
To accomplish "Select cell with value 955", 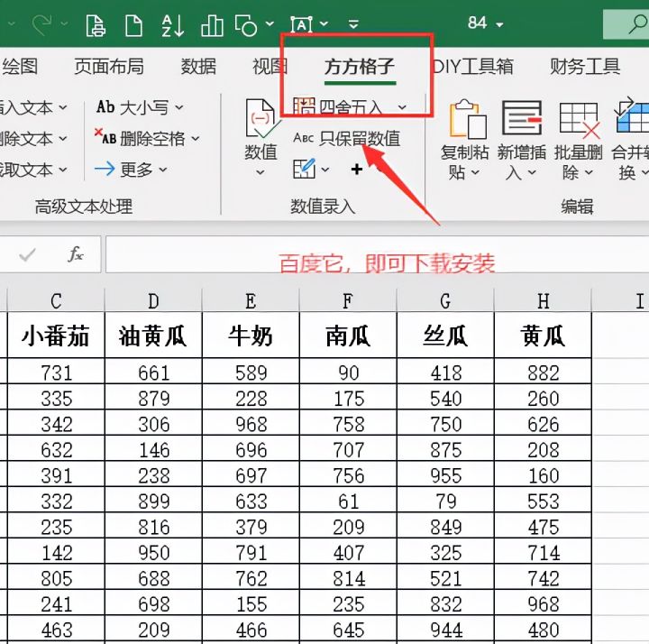I will click(x=445, y=474).
